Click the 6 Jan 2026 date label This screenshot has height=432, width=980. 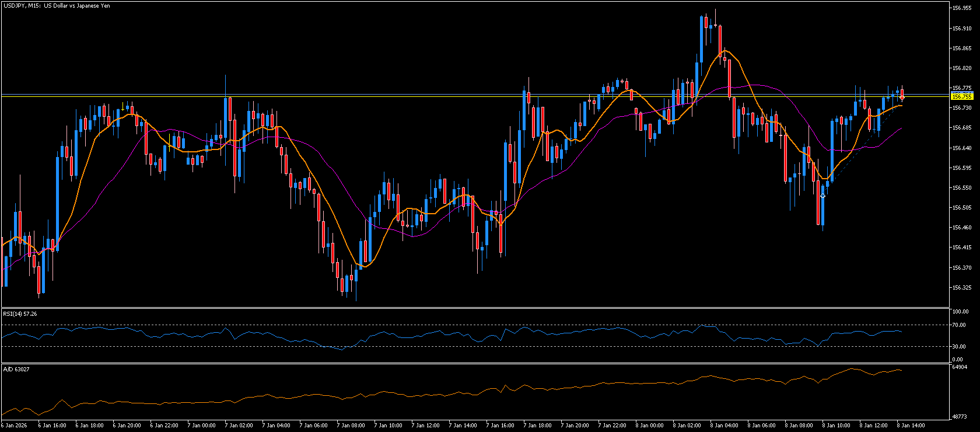14,426
